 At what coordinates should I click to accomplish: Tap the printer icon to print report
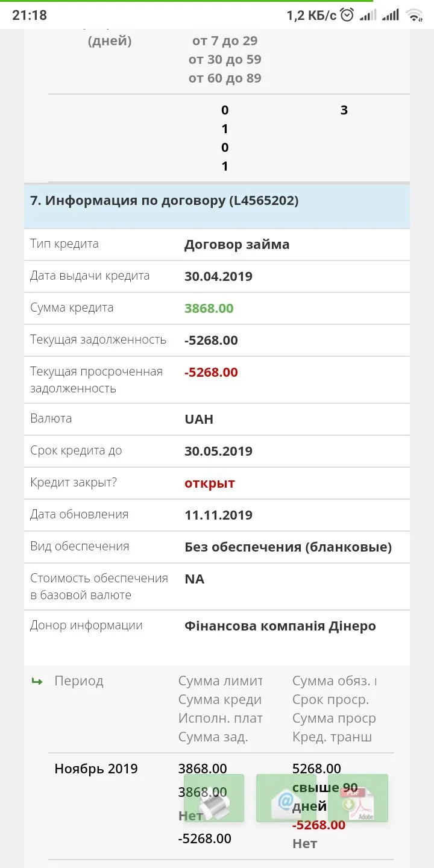tap(214, 798)
